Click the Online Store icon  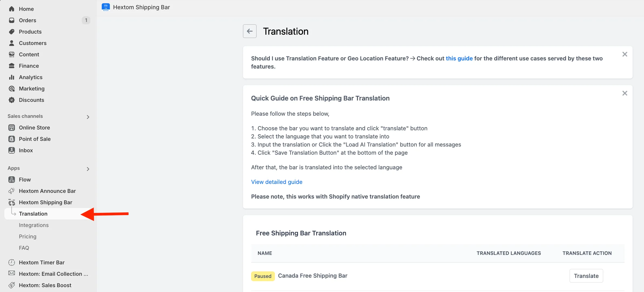[x=12, y=128]
